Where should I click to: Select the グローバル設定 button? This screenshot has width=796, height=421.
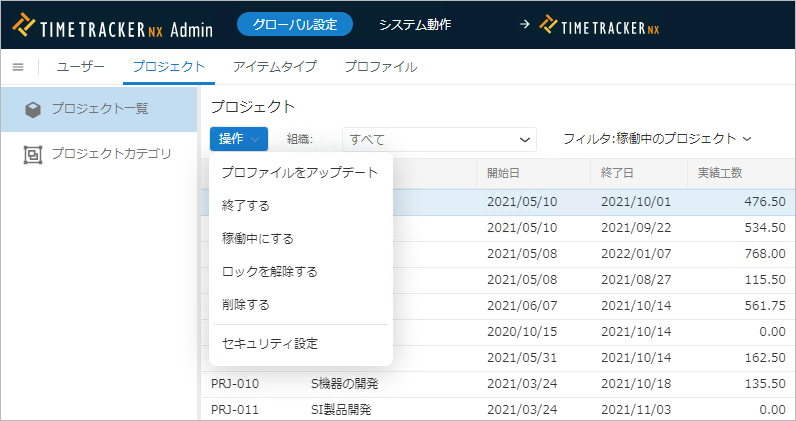[295, 25]
